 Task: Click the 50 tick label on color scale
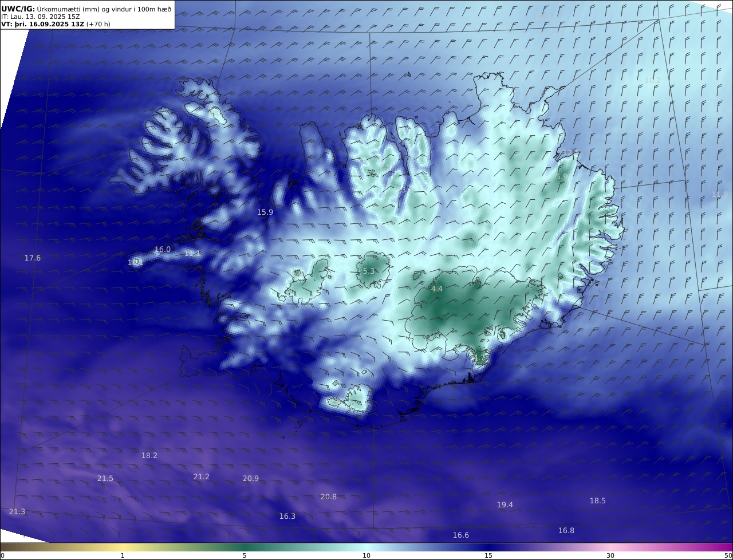click(x=728, y=555)
